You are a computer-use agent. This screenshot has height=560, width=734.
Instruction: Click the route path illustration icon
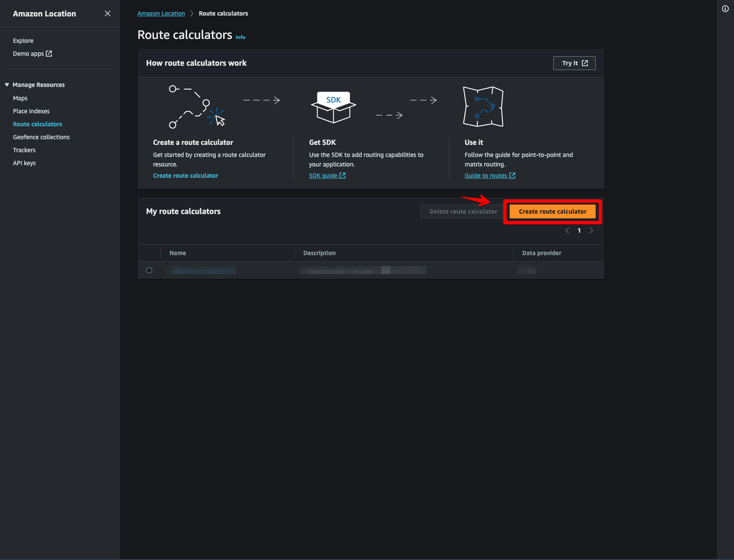pos(197,106)
